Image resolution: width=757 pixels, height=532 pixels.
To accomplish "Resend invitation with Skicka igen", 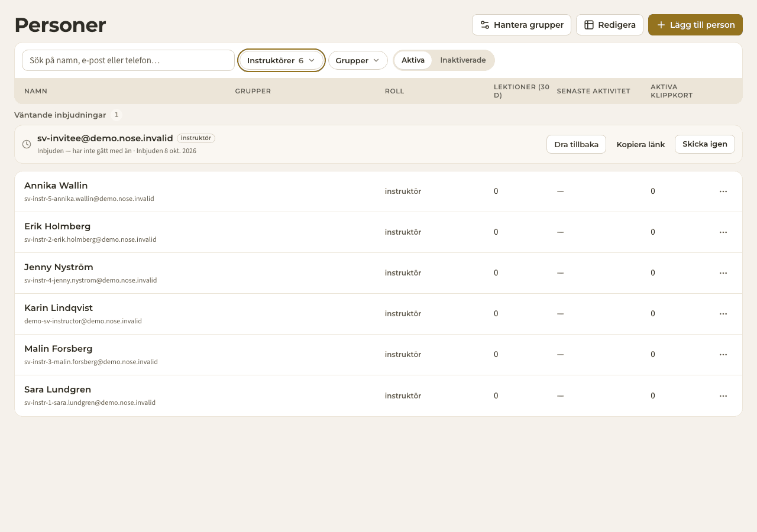I will 705,144.
